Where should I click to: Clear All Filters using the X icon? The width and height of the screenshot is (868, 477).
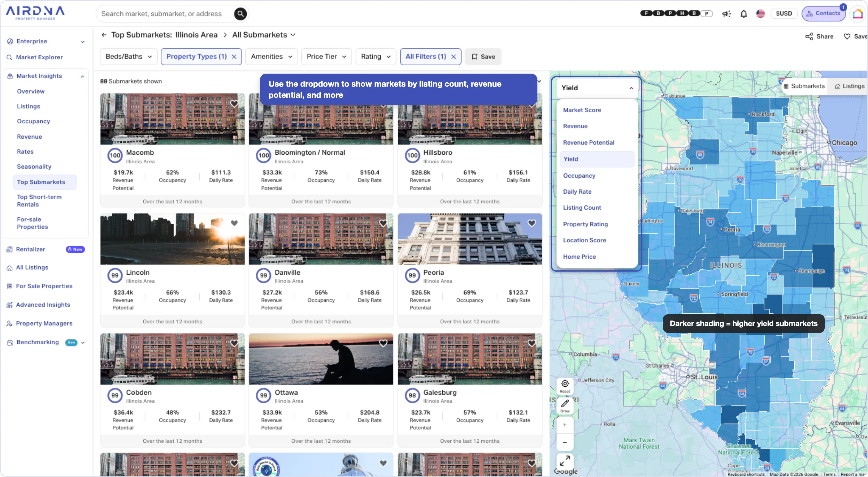[454, 57]
